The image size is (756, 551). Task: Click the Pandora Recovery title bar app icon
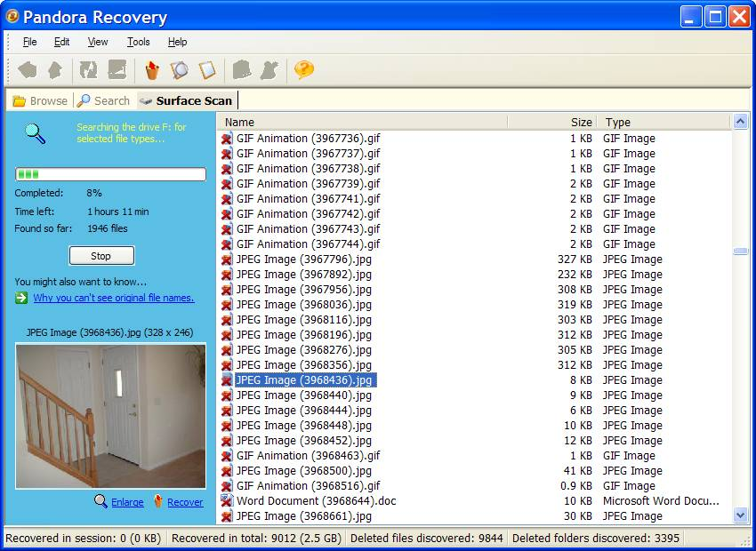12,17
